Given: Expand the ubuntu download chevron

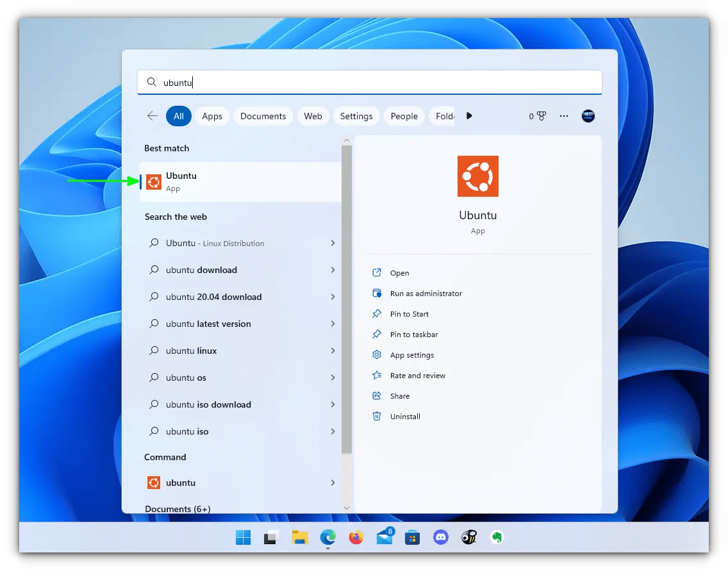Looking at the screenshot, I should coord(333,270).
